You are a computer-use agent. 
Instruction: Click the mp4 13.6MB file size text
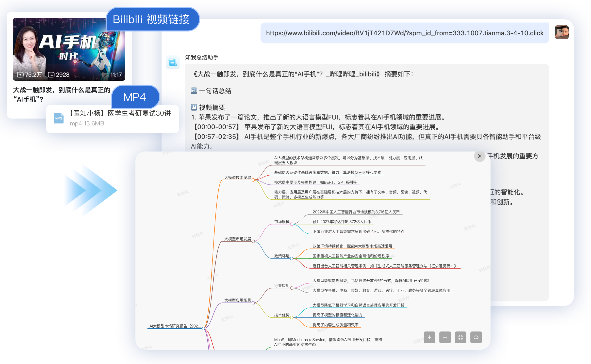tap(87, 123)
